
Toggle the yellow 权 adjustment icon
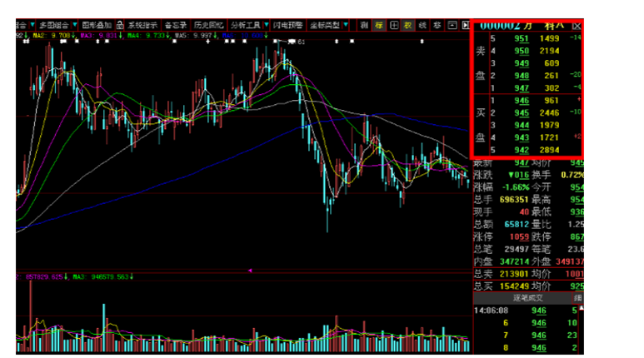pos(408,25)
